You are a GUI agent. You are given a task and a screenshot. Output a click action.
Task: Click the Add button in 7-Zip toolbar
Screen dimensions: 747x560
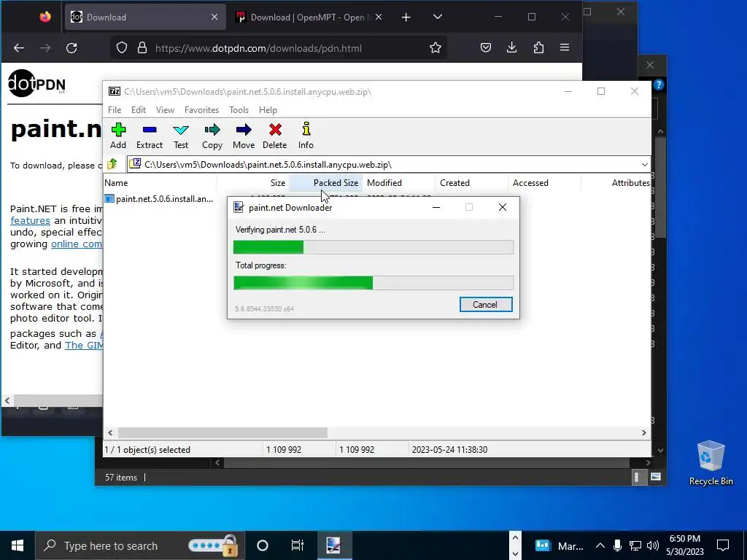click(118, 136)
